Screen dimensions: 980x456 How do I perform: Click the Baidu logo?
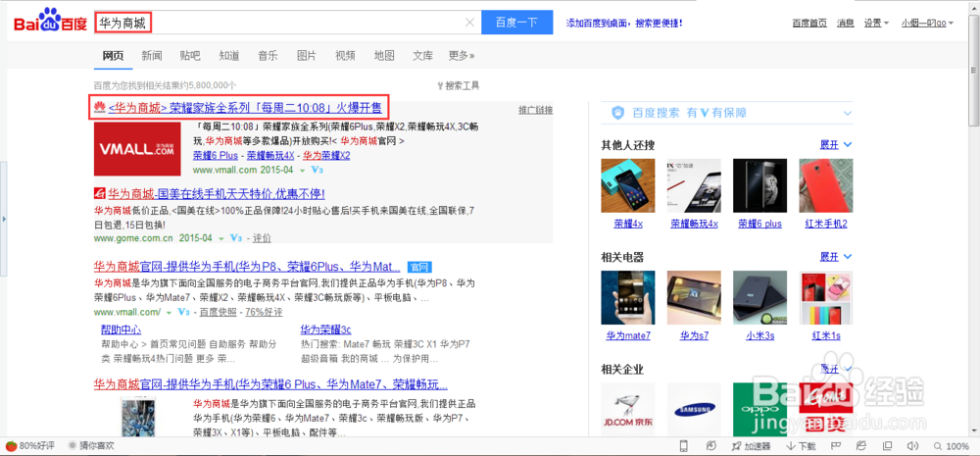point(50,22)
